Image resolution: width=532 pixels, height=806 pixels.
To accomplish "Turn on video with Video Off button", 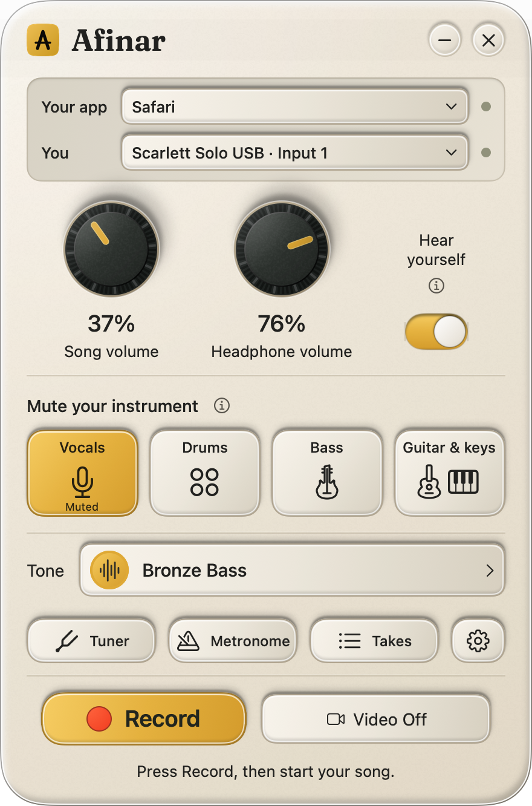I will [376, 719].
